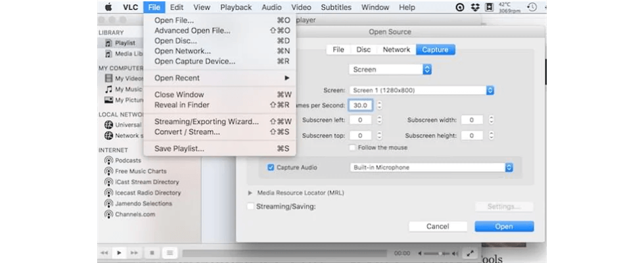Screen dimensions: 644x263
Task: Open the Time Machine menu bar icon
Action: (532, 7)
